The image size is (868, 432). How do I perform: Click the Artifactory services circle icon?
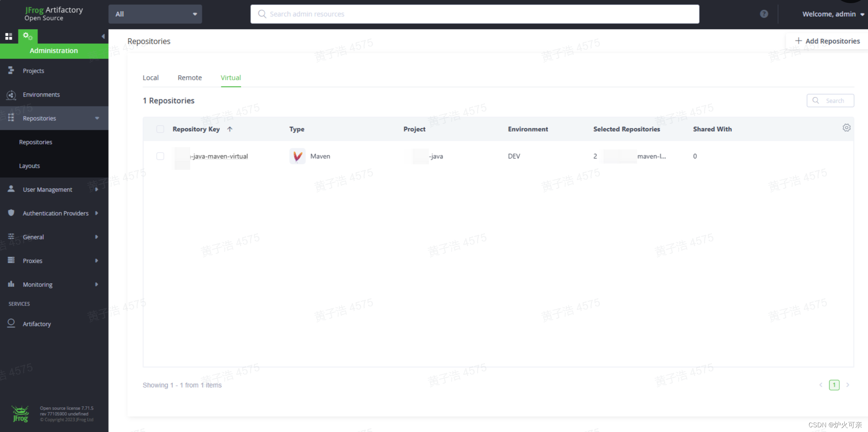coord(11,323)
